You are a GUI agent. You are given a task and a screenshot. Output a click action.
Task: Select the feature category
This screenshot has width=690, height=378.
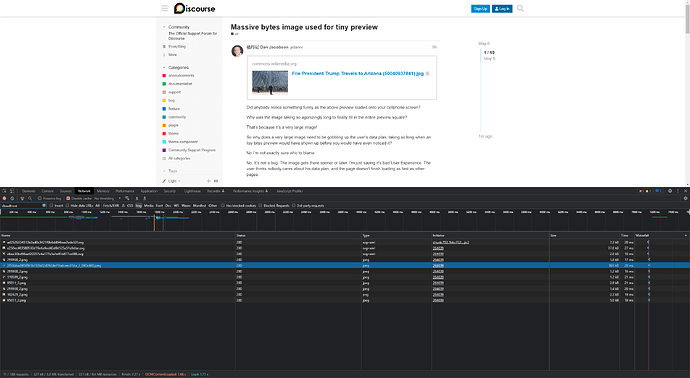(x=174, y=109)
